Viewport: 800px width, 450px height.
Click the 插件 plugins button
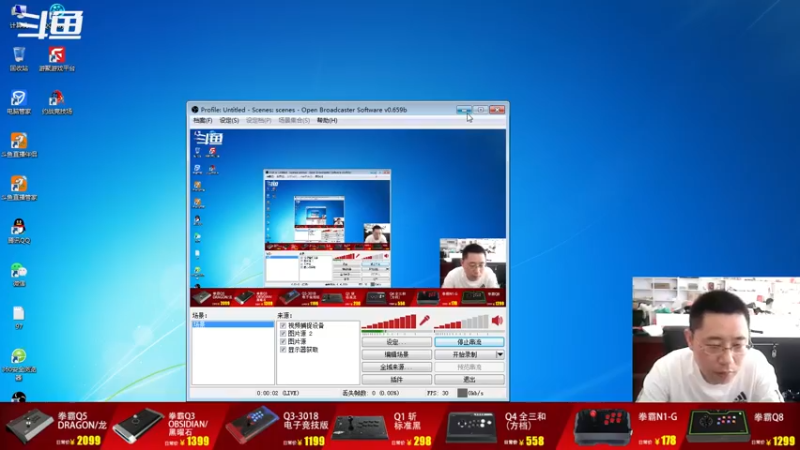point(396,380)
